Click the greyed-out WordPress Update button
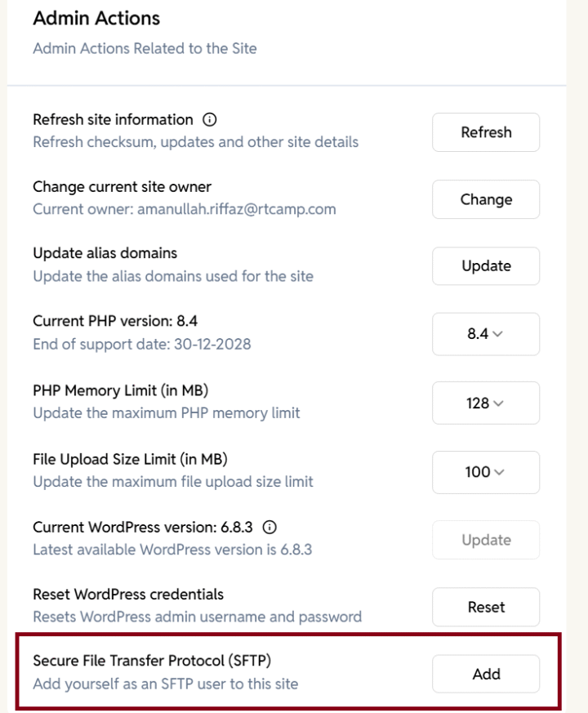This screenshot has width=588, height=713. coord(486,540)
